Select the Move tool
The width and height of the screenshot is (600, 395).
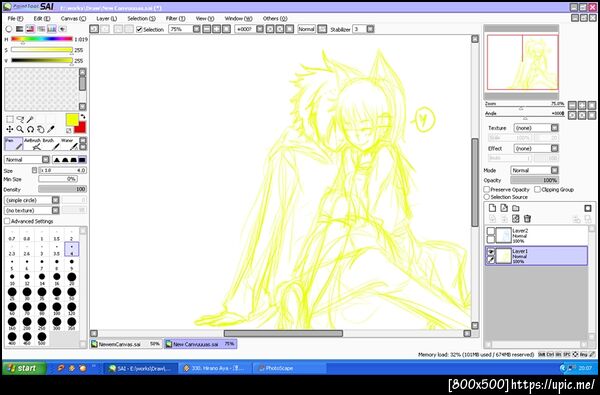pos(10,129)
